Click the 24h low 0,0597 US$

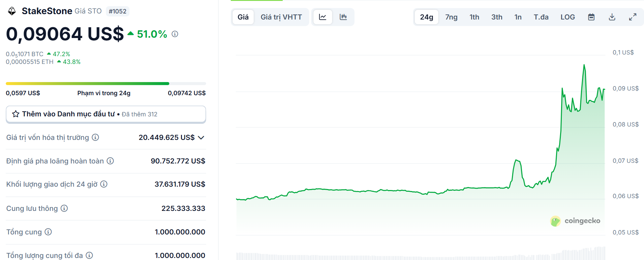point(23,93)
